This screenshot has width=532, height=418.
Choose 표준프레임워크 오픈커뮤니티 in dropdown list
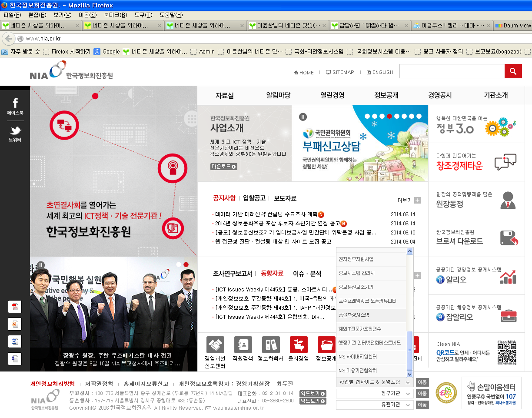(371, 301)
